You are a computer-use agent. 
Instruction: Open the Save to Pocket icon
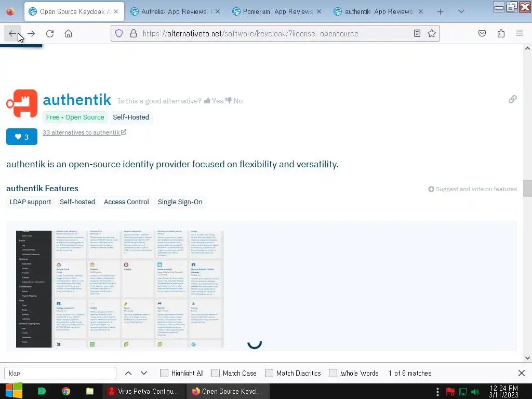(482, 33)
